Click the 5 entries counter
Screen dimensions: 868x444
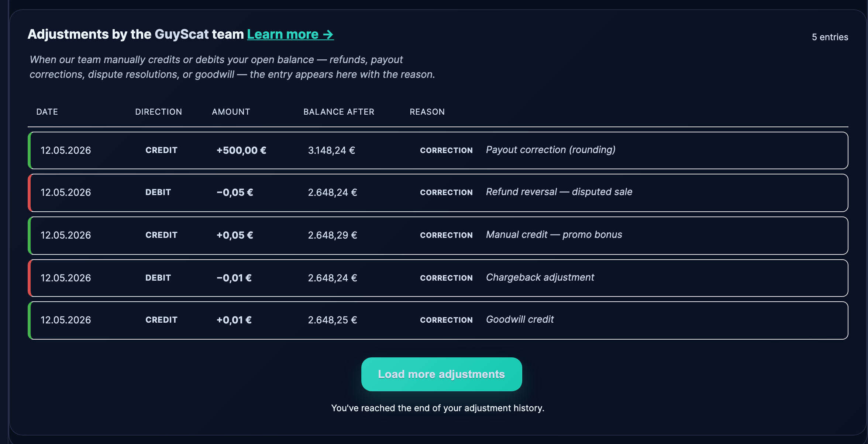tap(830, 37)
